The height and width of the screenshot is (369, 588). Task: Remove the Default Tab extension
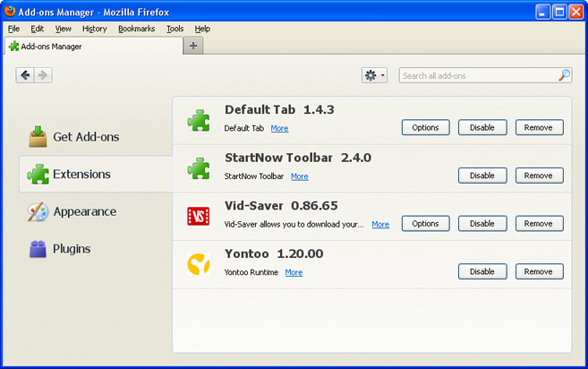click(539, 128)
